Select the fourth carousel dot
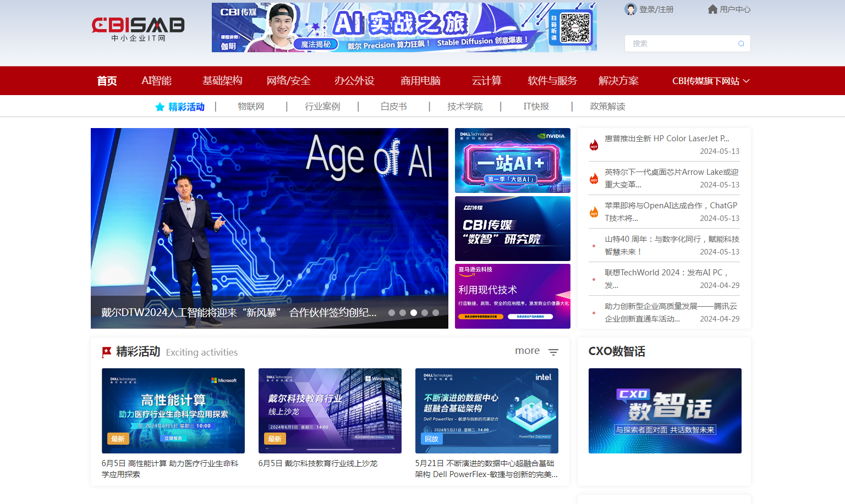Image resolution: width=845 pixels, height=504 pixels. (x=425, y=313)
